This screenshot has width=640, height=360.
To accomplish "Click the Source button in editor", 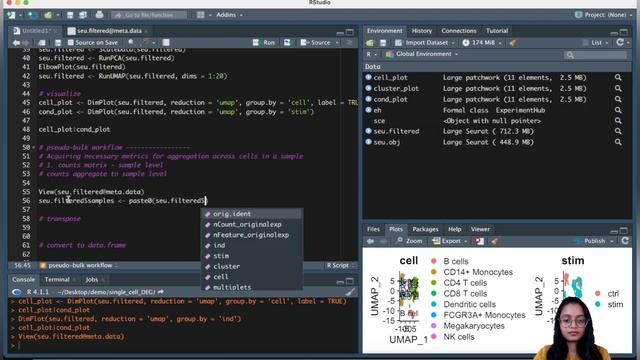I will click(316, 42).
